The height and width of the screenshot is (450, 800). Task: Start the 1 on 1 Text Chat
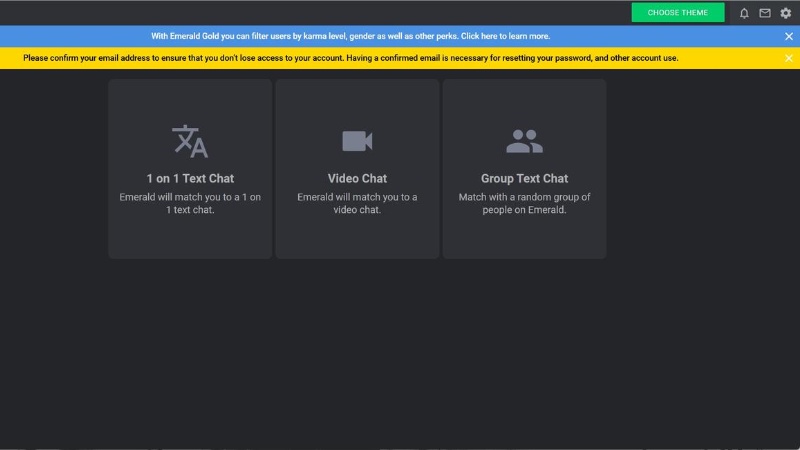point(190,168)
